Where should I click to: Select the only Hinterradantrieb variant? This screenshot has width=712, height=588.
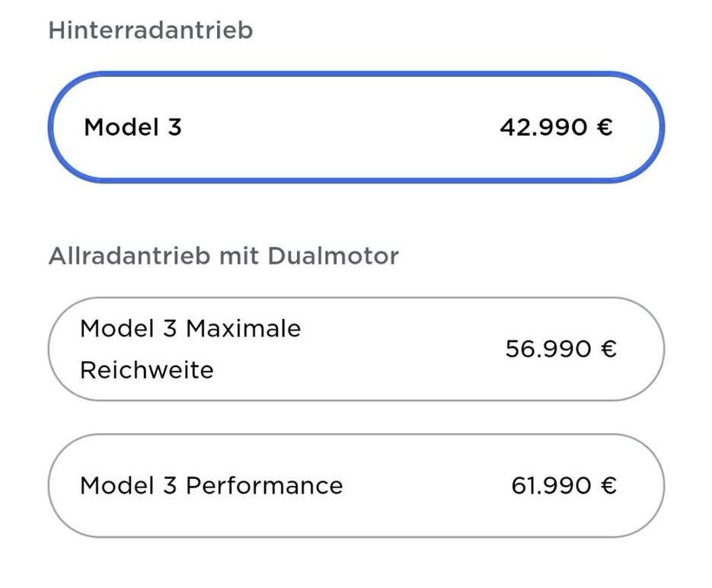coord(356,126)
